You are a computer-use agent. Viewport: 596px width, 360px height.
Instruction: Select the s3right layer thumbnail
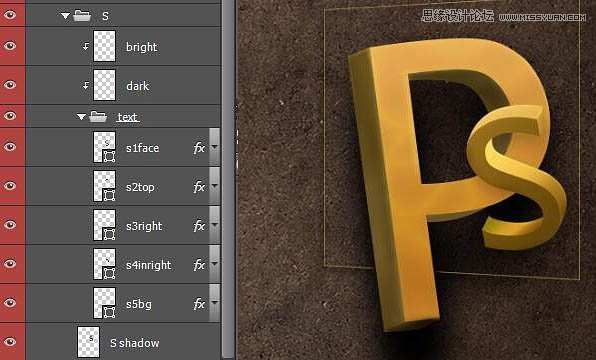[105, 225]
